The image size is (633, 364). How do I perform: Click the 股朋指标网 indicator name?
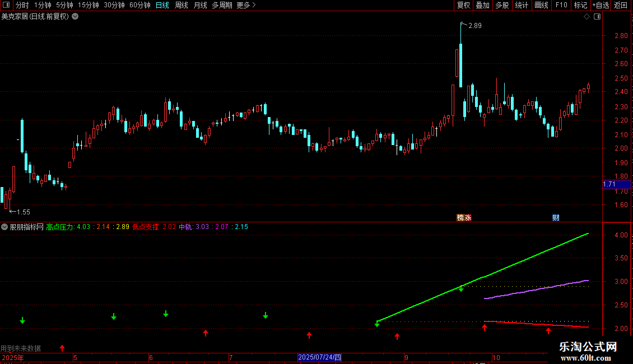(27, 227)
